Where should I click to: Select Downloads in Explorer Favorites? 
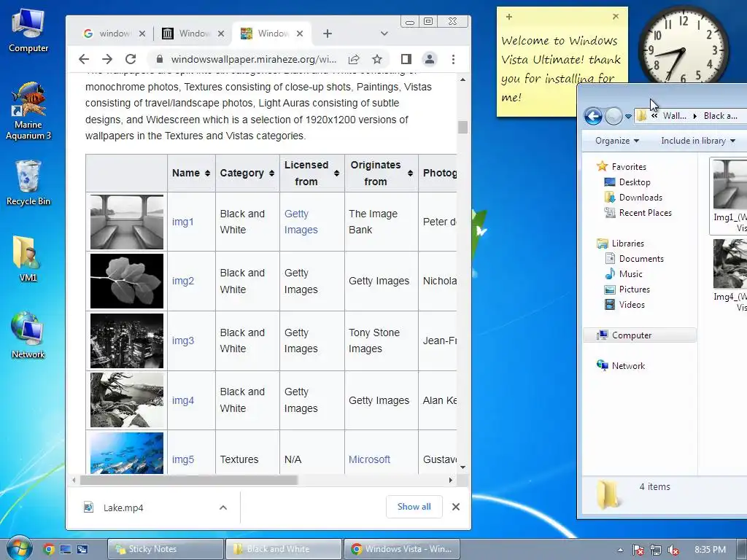point(633,197)
